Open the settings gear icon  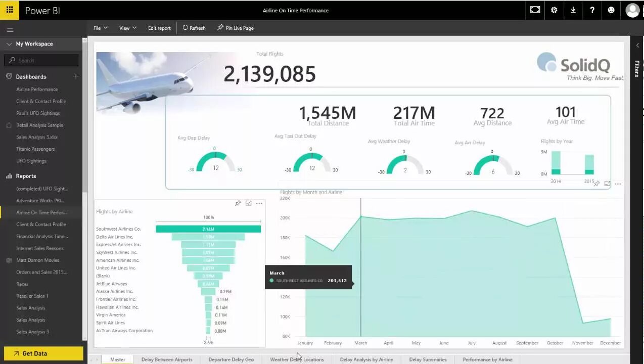pos(554,10)
